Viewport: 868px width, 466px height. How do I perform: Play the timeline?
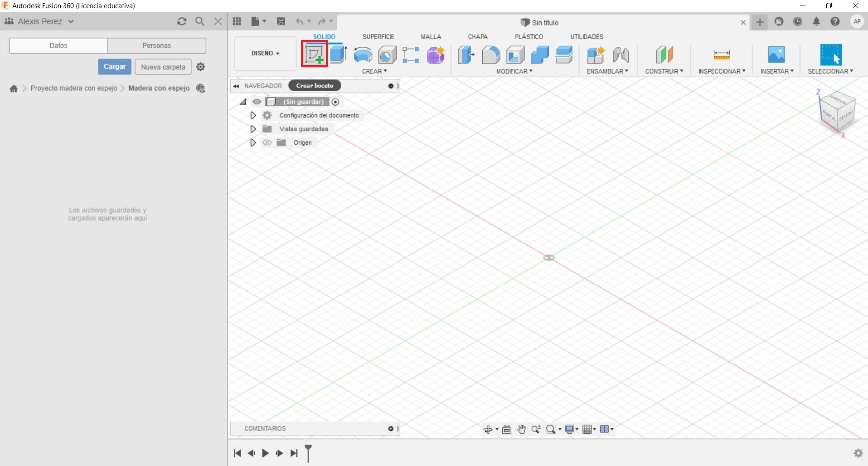click(x=266, y=453)
